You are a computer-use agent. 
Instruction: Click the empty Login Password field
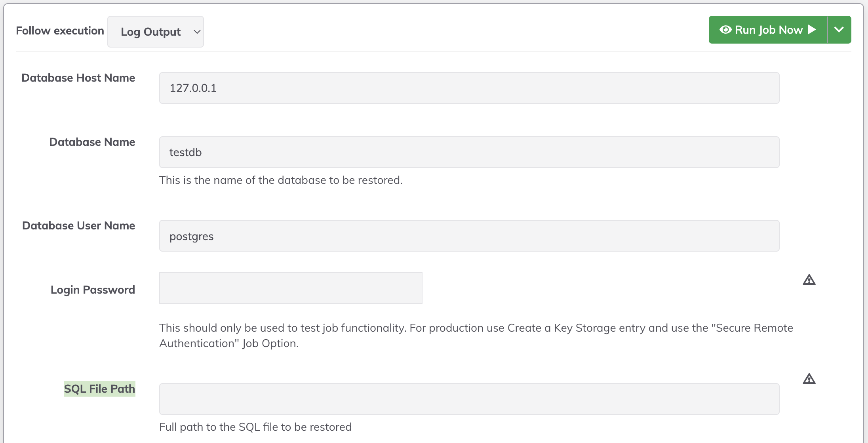click(291, 288)
